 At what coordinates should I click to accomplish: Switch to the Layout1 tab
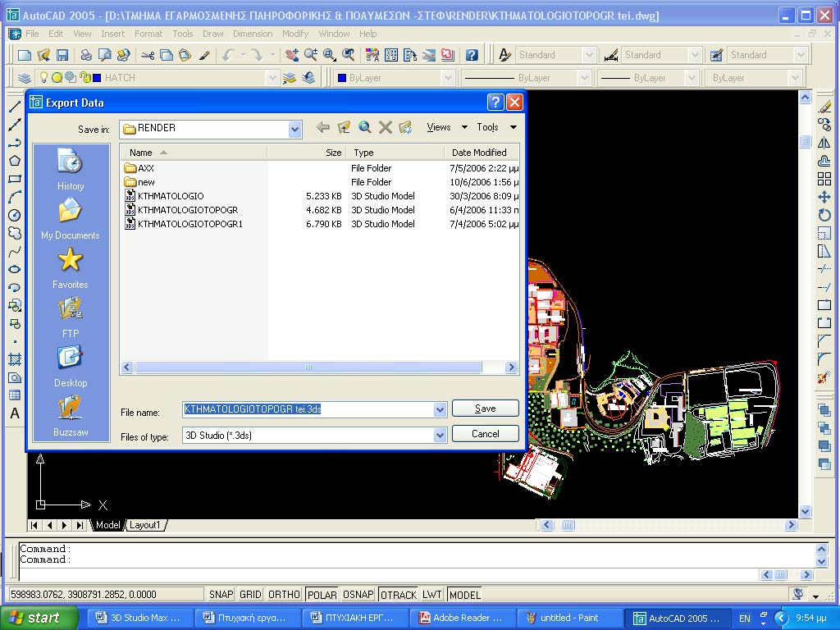point(144,525)
